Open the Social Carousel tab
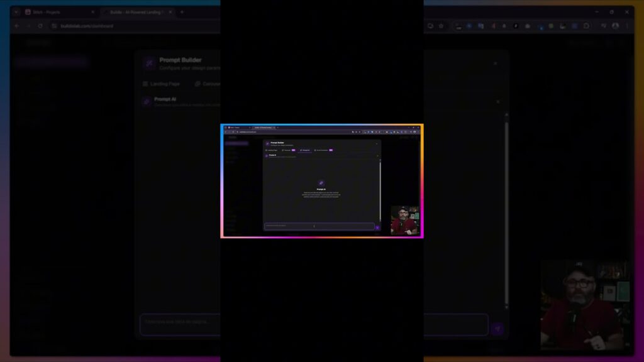This screenshot has width=644, height=362. click(321, 150)
